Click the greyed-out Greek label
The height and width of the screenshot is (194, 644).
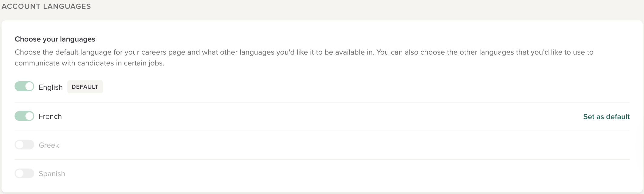pyautogui.click(x=49, y=145)
